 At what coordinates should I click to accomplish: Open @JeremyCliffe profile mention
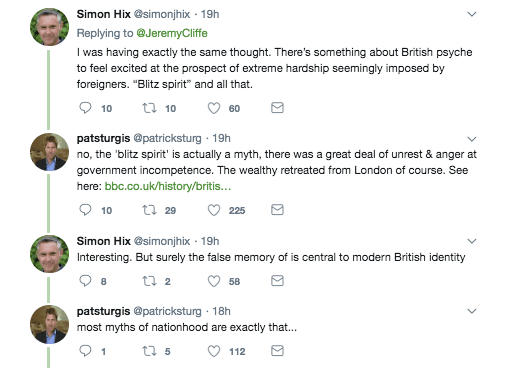click(172, 33)
